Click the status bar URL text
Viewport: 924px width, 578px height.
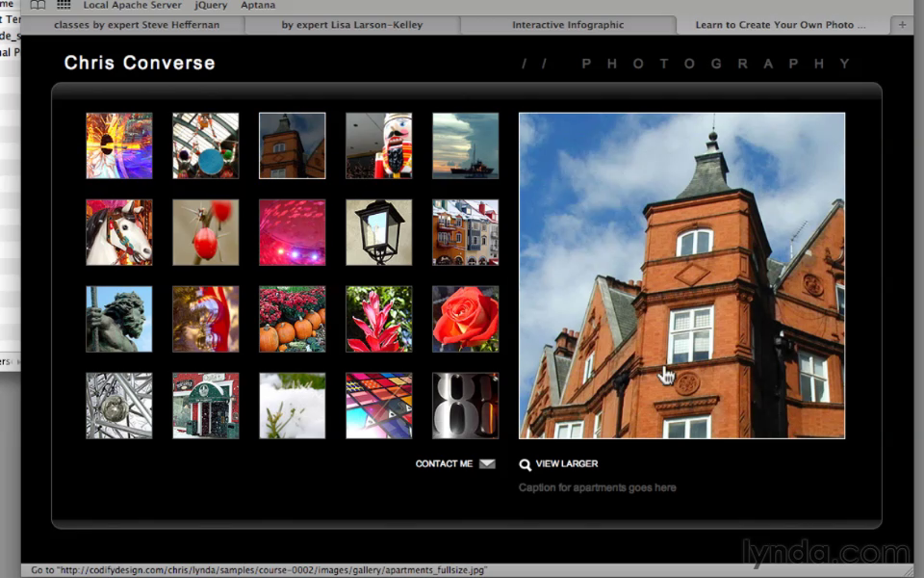[x=259, y=570]
